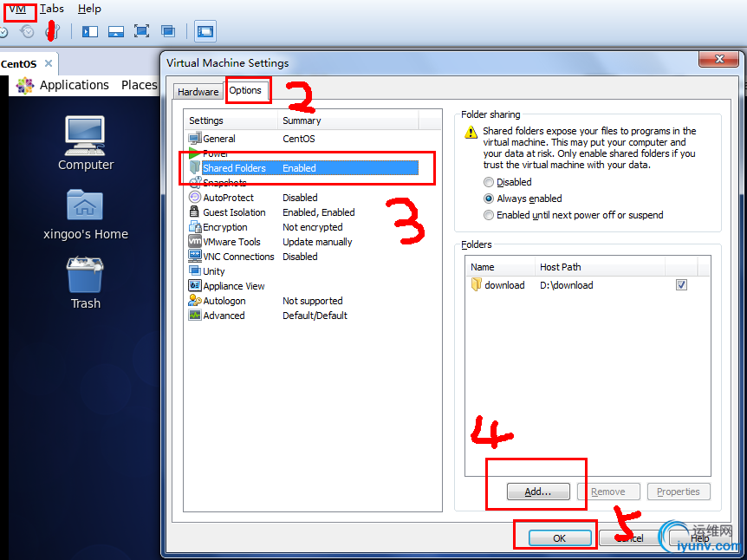Select the General settings row
Image resolution: width=747 pixels, height=560 pixels.
coord(303,139)
